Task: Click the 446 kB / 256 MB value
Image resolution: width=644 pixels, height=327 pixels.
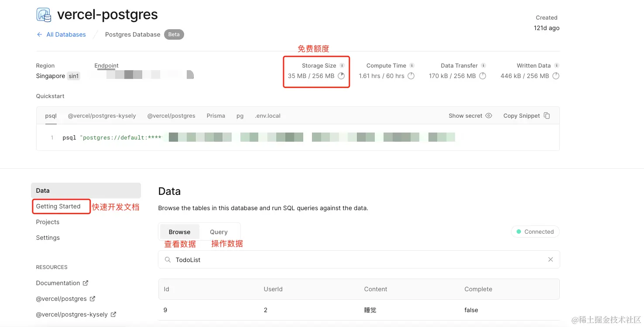Action: (525, 76)
